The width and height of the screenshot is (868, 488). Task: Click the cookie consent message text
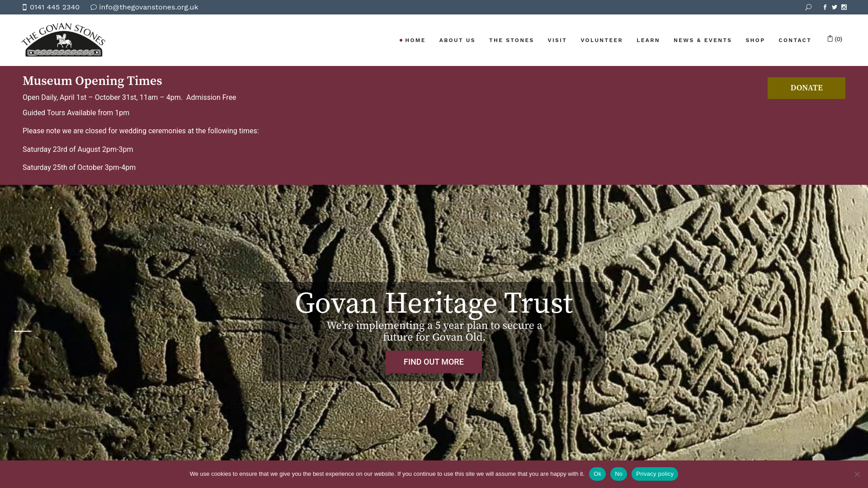point(387,474)
